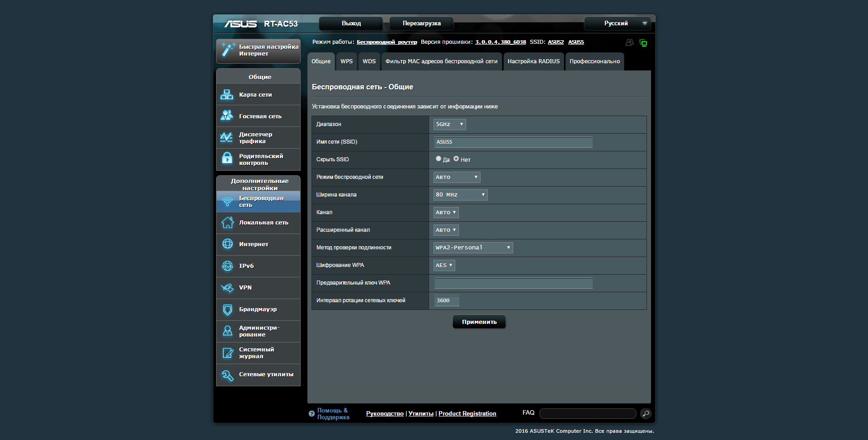Click the Перезагрузка reboot button
The image size is (868, 440).
[421, 23]
